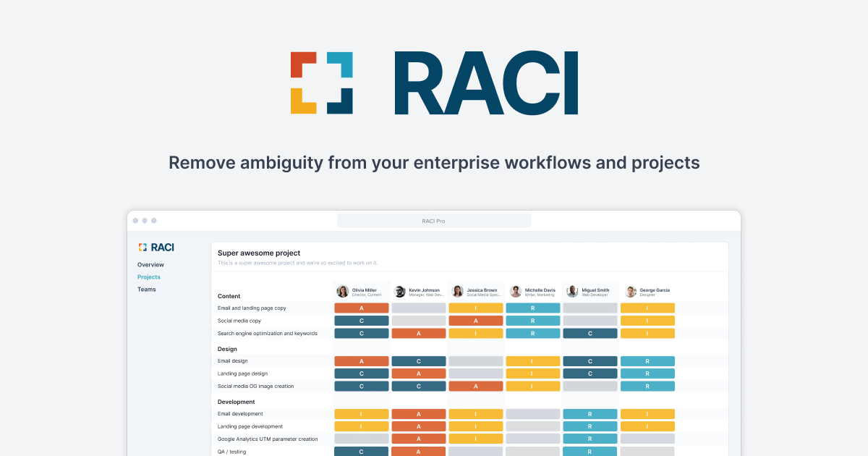This screenshot has width=868, height=456.
Task: Click the RACI Pro address bar
Action: point(434,221)
